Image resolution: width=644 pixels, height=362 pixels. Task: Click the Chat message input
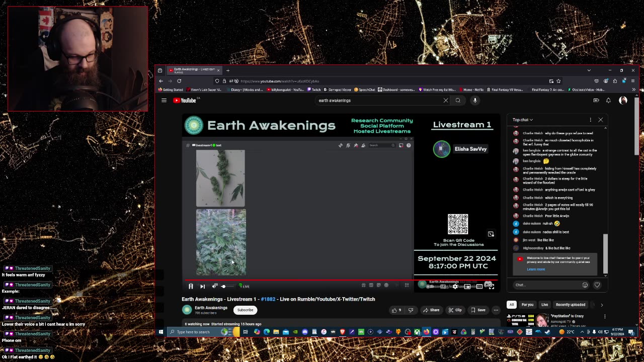[547, 285]
